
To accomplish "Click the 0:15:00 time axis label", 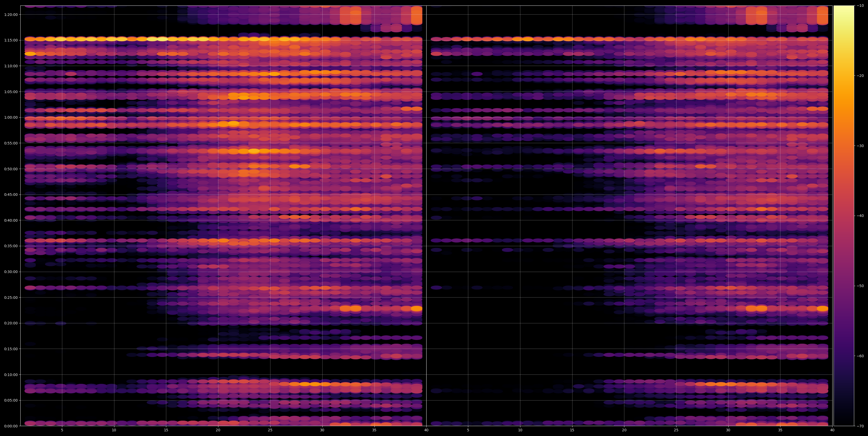I will pos(11,349).
